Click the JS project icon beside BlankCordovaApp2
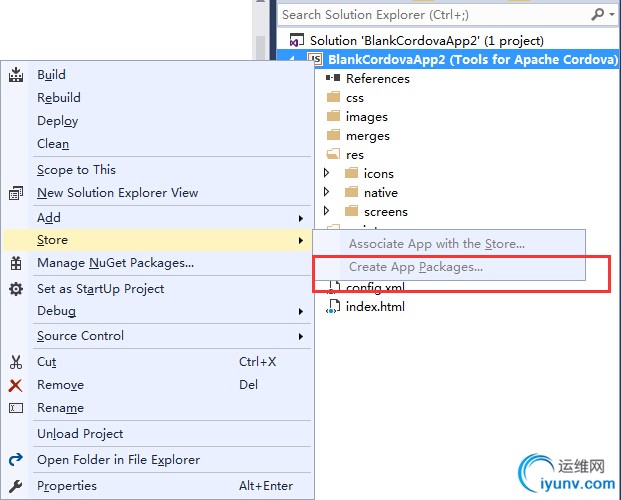Image resolution: width=621 pixels, height=500 pixels. click(315, 59)
